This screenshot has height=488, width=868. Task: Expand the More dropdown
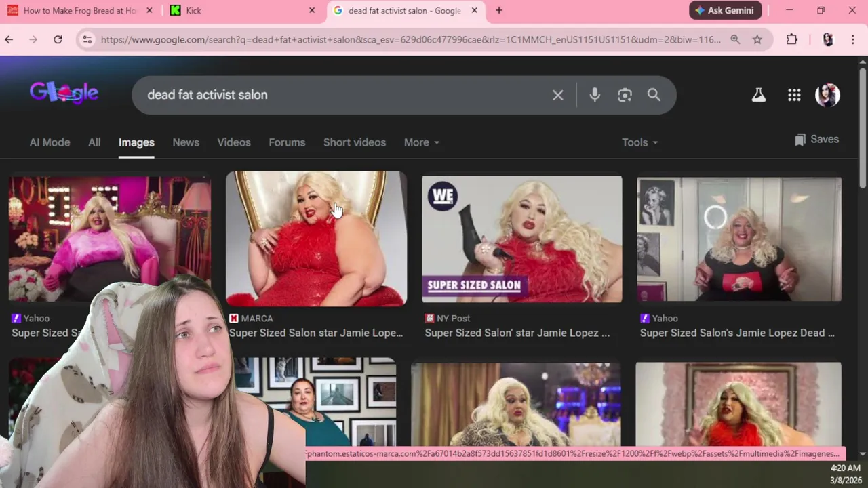[422, 142]
